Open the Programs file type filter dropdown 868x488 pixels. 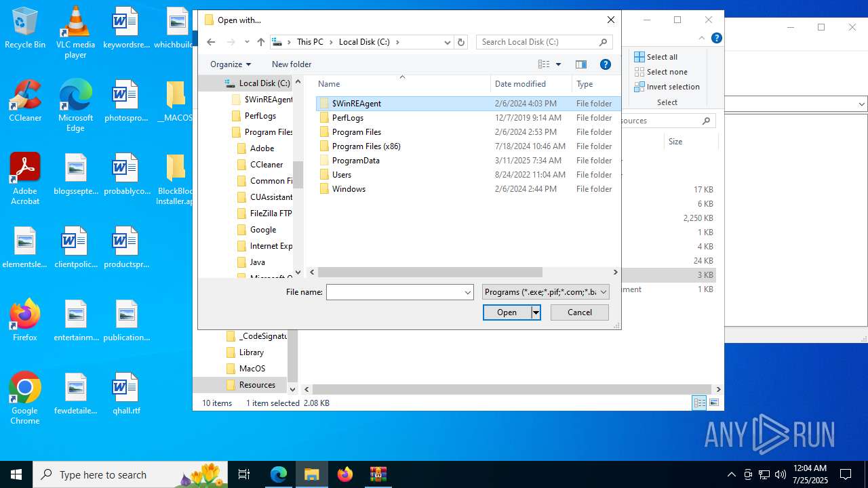(546, 292)
